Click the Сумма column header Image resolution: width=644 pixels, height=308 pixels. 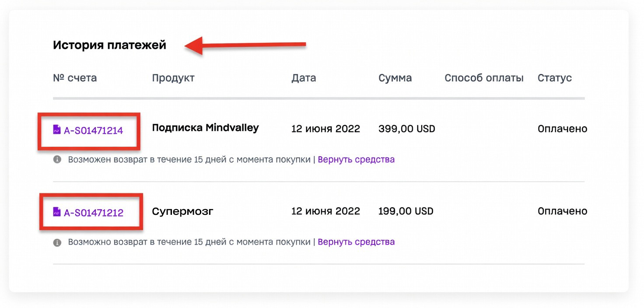coord(395,78)
